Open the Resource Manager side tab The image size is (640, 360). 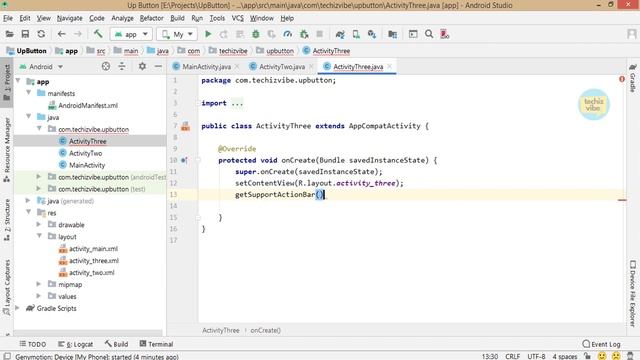tap(7, 149)
